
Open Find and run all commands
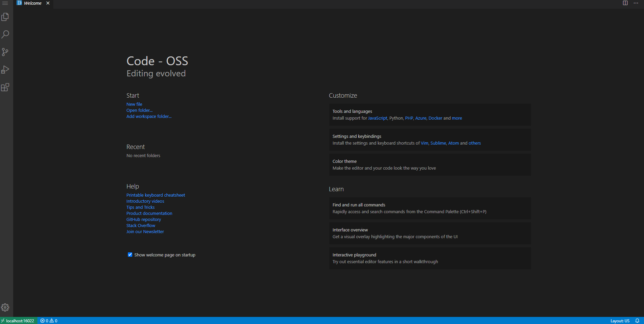coord(430,208)
